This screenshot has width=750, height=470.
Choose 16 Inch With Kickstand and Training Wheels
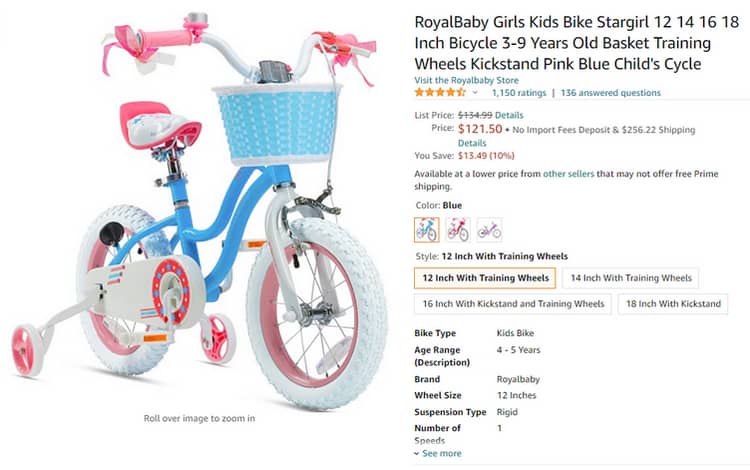click(x=513, y=304)
